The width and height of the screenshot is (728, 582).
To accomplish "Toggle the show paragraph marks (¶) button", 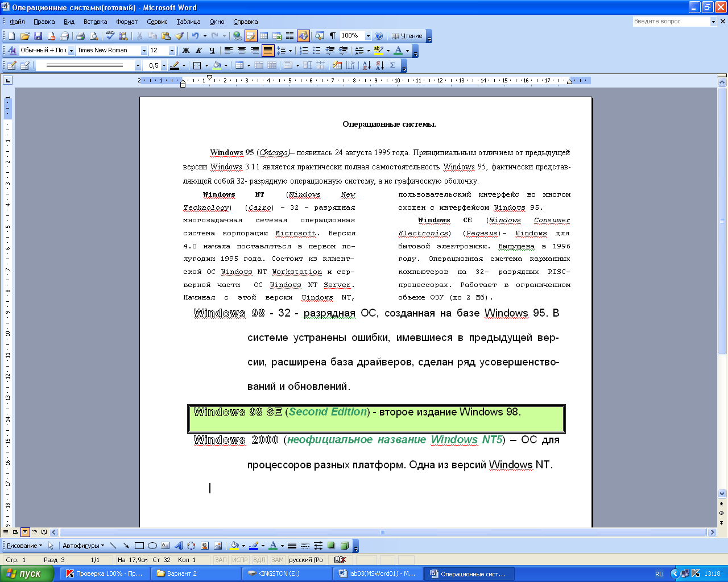I will tap(332, 36).
